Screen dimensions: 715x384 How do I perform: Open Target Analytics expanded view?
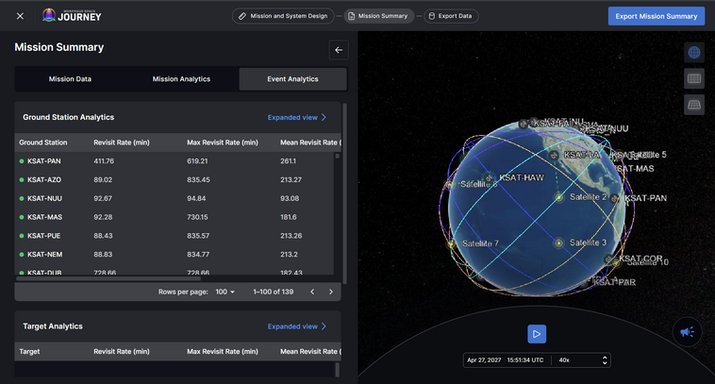pyautogui.click(x=297, y=326)
